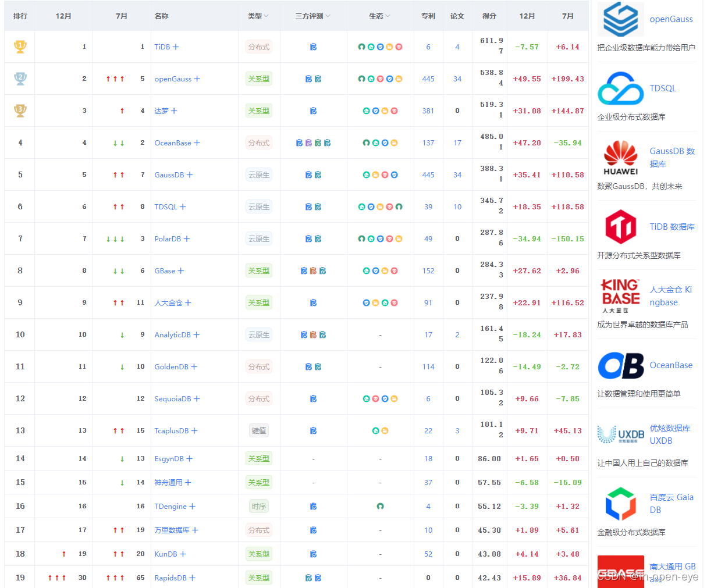Open the TiDB database link in table
This screenshot has width=707, height=588.
point(162,47)
